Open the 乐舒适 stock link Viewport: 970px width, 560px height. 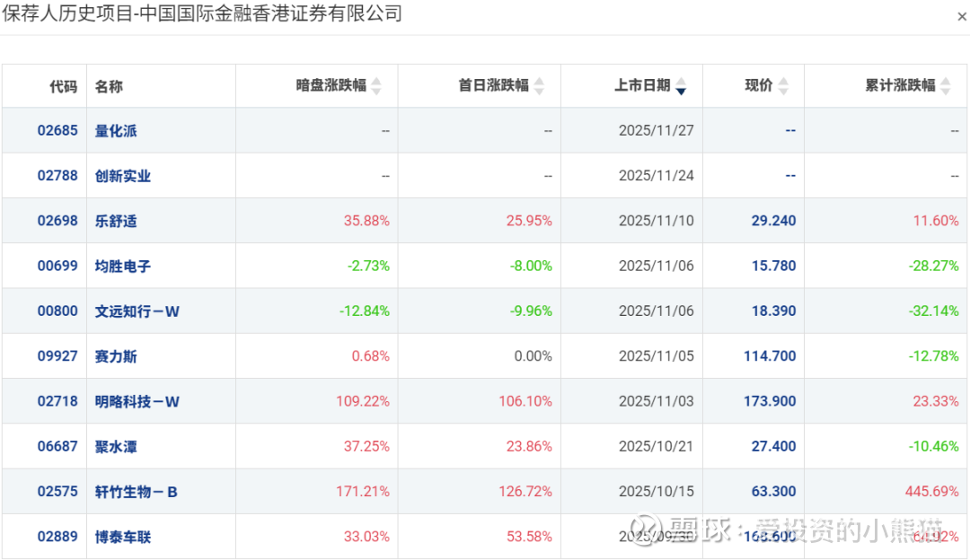coord(116,222)
